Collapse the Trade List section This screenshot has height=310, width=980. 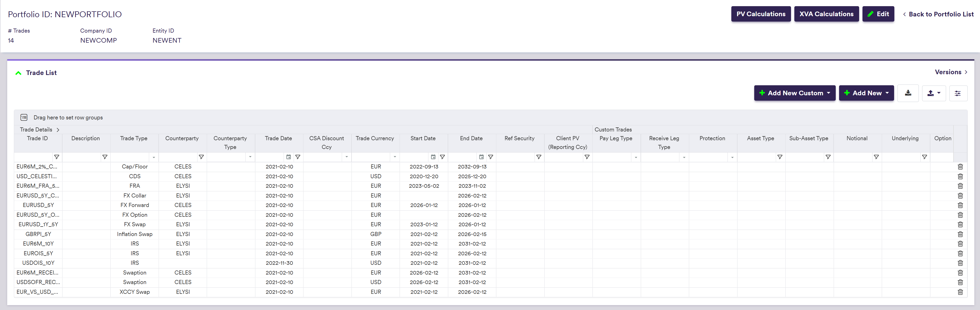(x=18, y=73)
